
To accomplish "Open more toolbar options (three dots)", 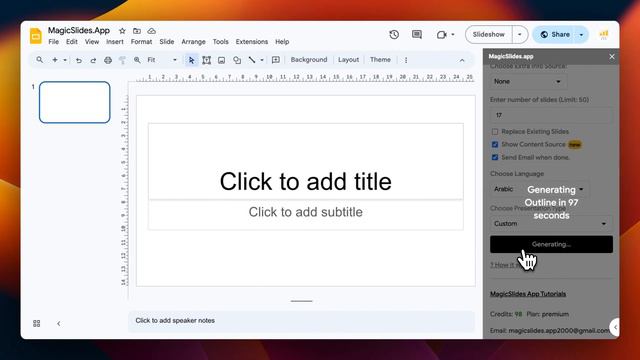I will tap(406, 60).
